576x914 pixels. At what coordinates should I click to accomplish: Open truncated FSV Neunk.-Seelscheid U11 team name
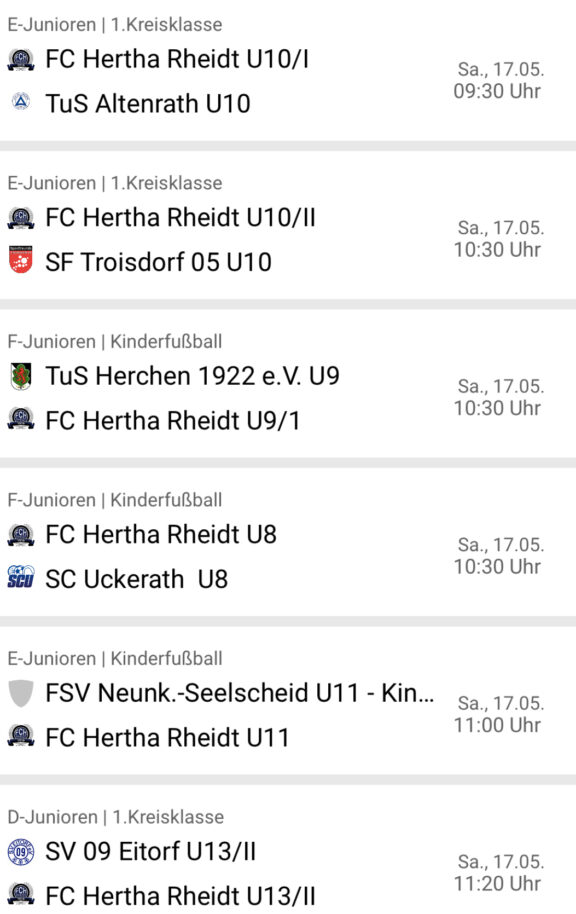click(x=240, y=693)
